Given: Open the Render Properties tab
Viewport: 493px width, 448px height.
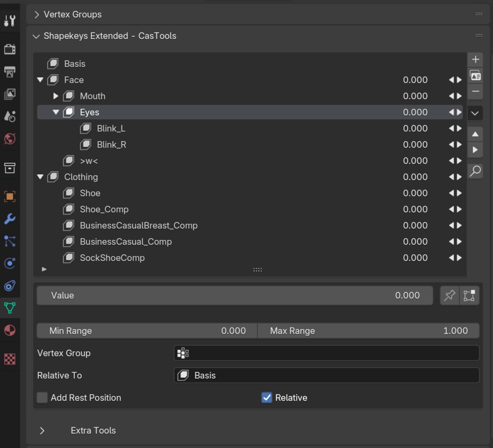Looking at the screenshot, I should (10, 49).
